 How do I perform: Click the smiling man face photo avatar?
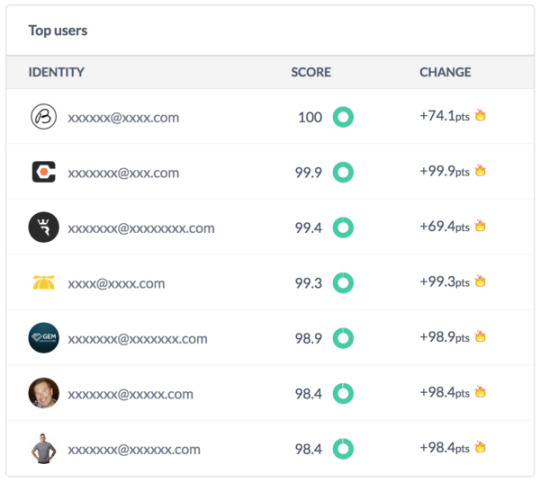tap(43, 393)
